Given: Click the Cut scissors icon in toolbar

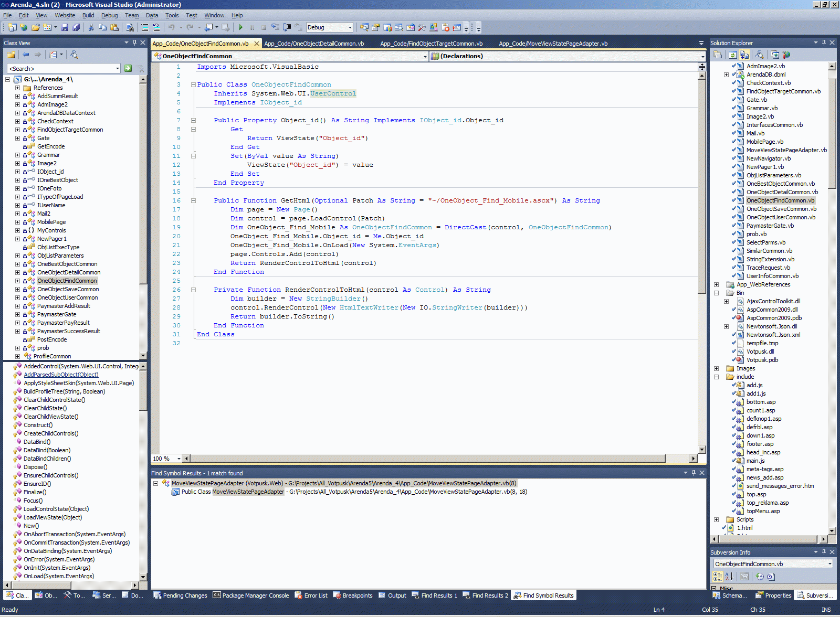Looking at the screenshot, I should [x=91, y=27].
